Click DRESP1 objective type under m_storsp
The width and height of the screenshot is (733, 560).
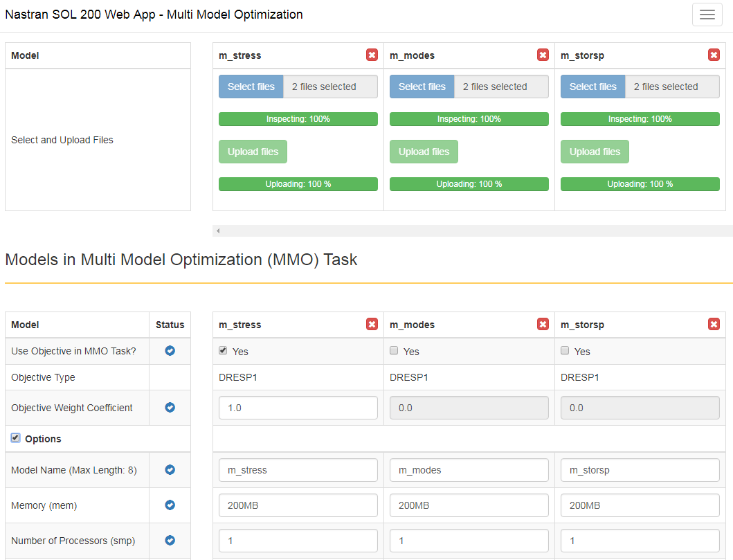pos(579,377)
